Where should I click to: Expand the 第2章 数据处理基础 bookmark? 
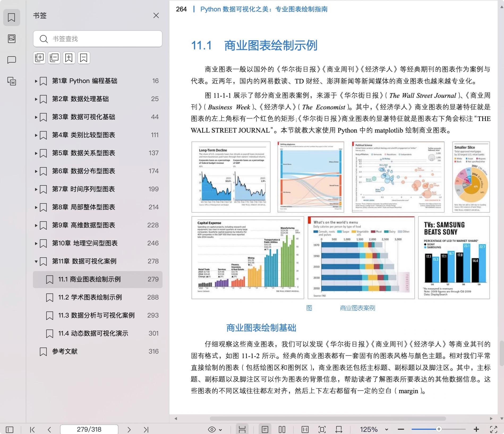36,99
